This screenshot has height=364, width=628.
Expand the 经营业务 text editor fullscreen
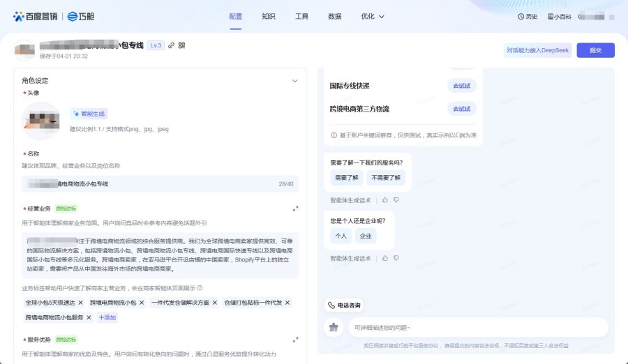tap(295, 208)
